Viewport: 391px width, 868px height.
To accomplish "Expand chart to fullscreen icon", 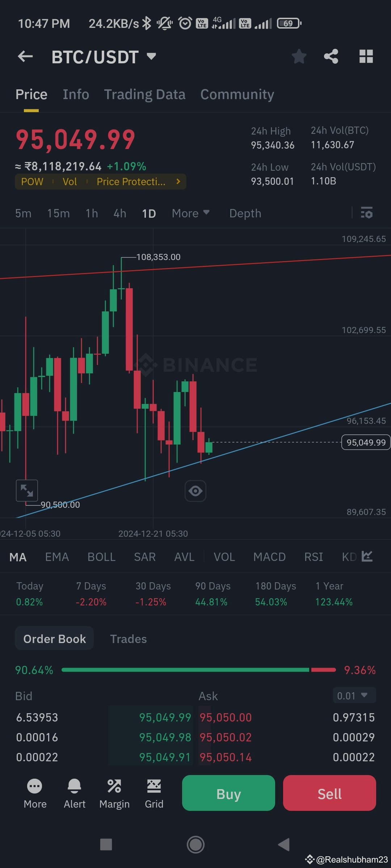I will 27,490.
